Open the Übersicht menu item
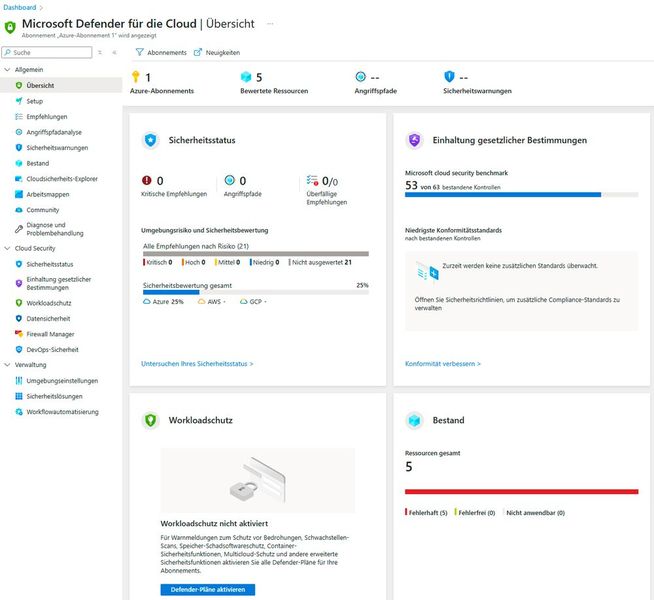This screenshot has width=654, height=600. [61, 85]
